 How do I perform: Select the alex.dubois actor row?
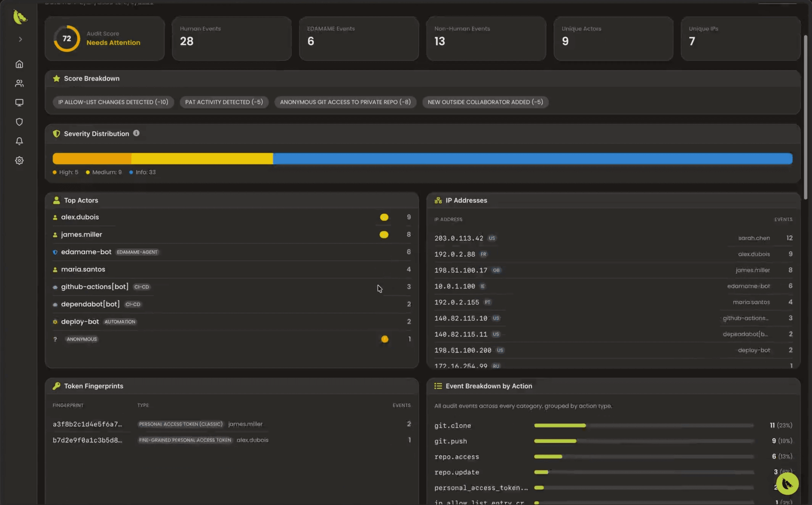80,217
